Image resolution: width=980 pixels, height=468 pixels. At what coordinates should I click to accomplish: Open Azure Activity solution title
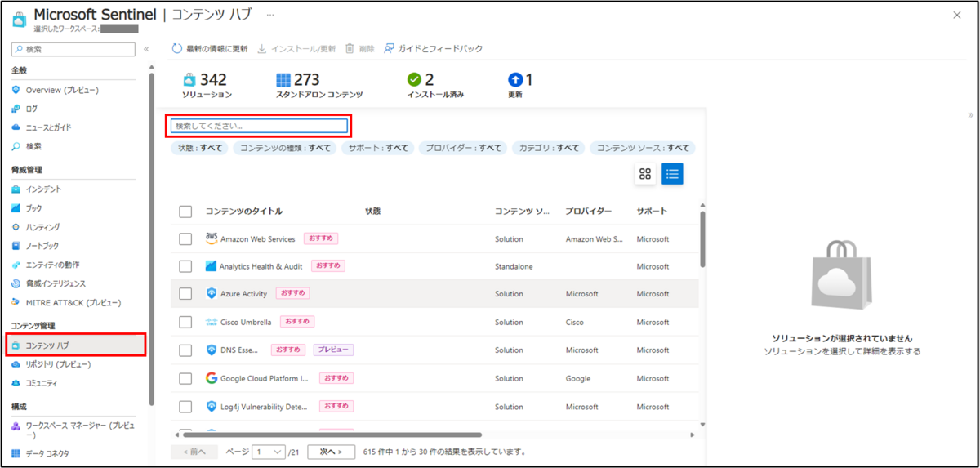pos(244,294)
